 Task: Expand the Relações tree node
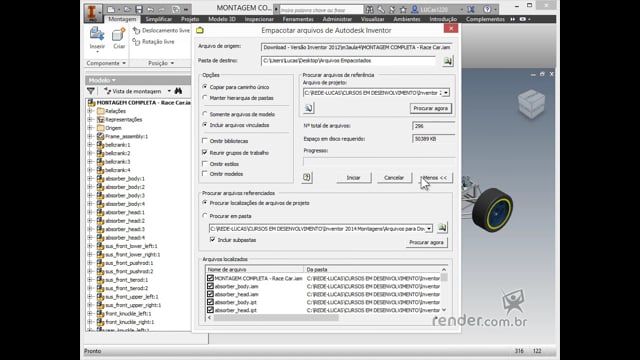point(90,111)
